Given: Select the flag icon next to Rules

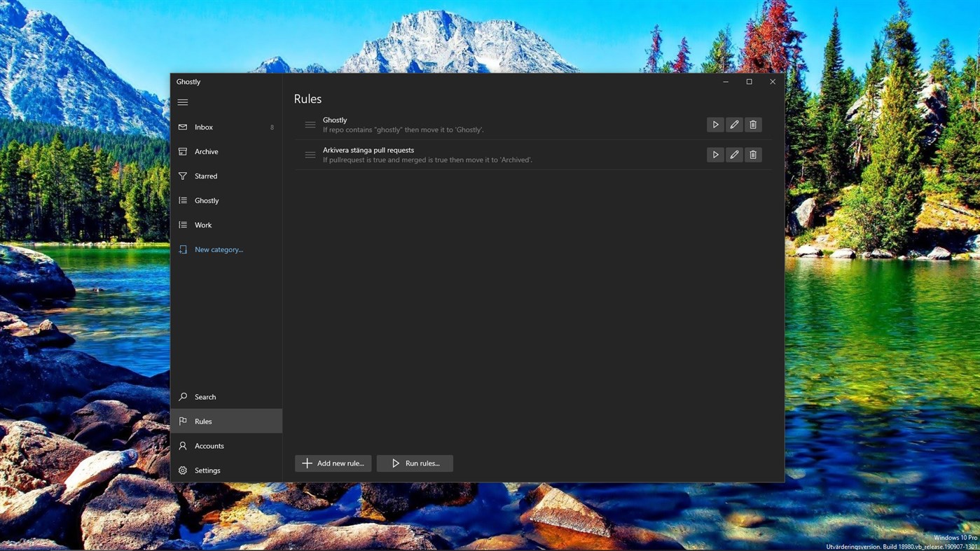Looking at the screenshot, I should tap(184, 421).
